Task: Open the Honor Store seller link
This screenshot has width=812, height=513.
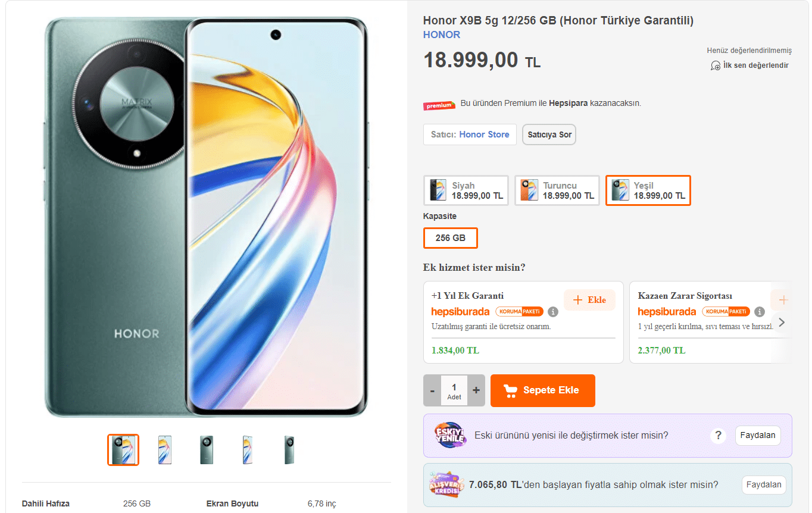Action: (484, 134)
